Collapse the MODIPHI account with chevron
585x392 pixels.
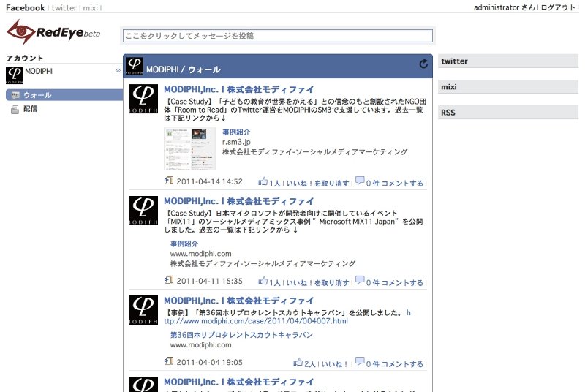(118, 70)
